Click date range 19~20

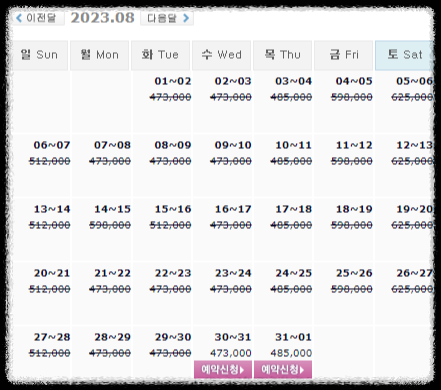[414, 209]
